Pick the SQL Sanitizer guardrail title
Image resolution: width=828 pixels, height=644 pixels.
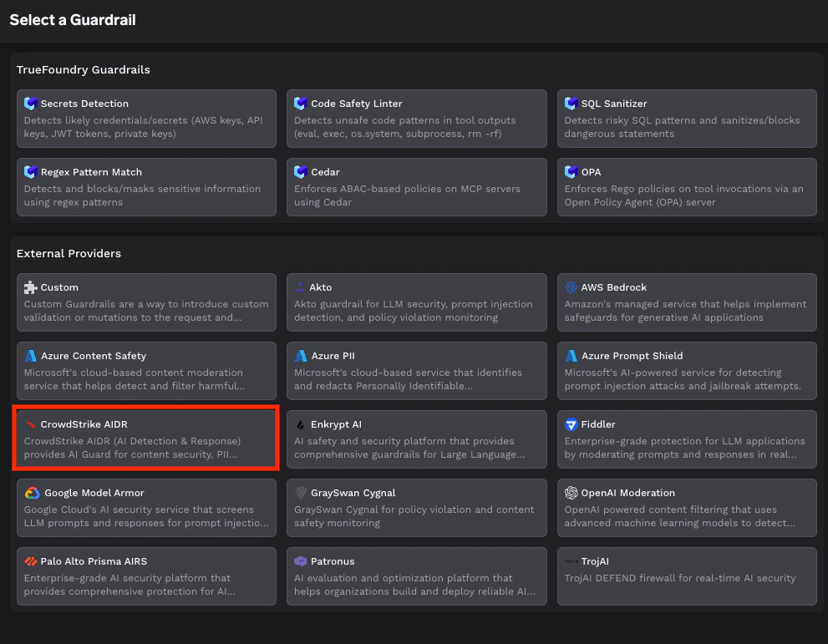pyautogui.click(x=614, y=104)
